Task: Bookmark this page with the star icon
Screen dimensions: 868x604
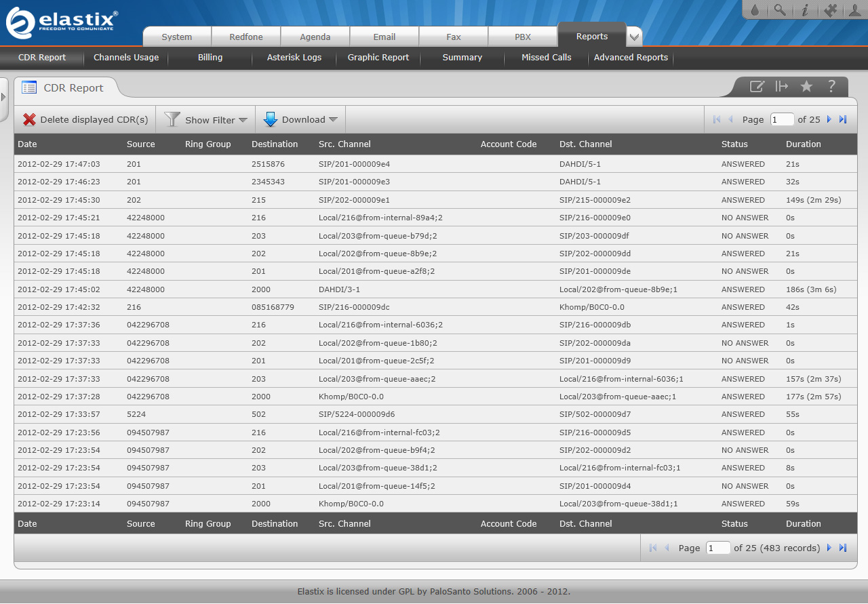Action: [x=806, y=86]
